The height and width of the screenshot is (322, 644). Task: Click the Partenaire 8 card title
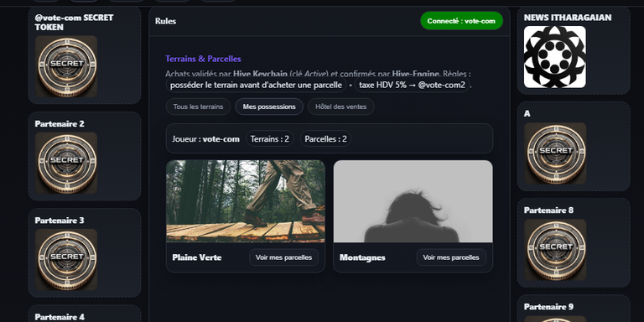pos(548,210)
